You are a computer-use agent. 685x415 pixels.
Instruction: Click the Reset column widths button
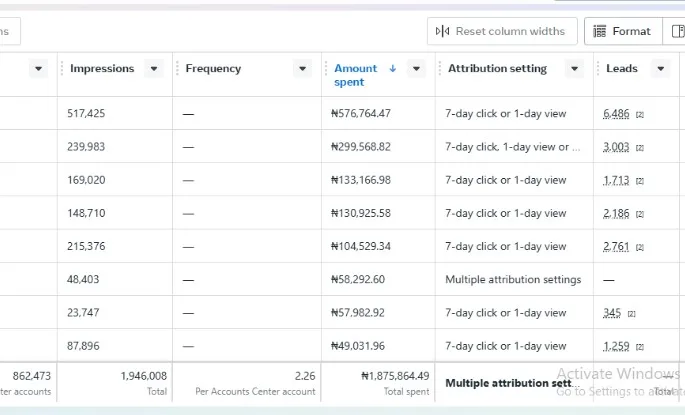(x=501, y=31)
